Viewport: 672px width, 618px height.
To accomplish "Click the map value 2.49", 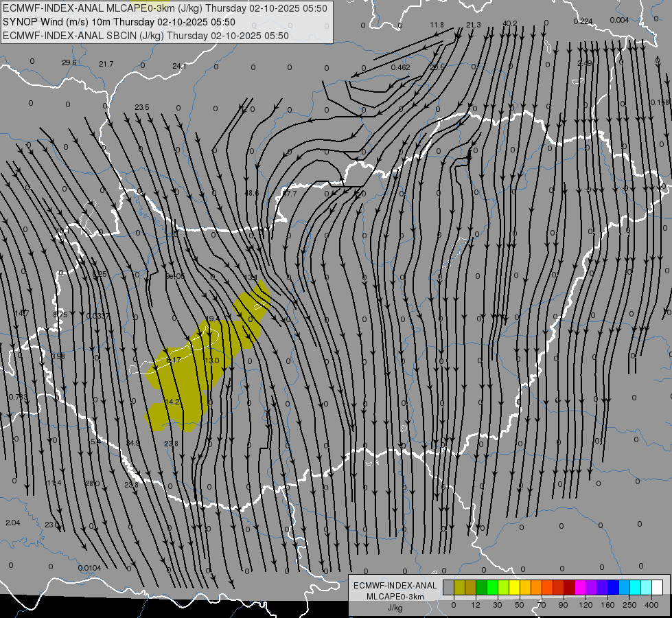I will coord(585,63).
